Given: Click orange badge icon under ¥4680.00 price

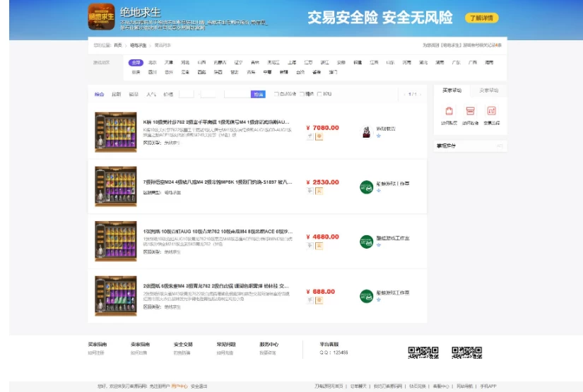Looking at the screenshot, I should pos(319,246).
